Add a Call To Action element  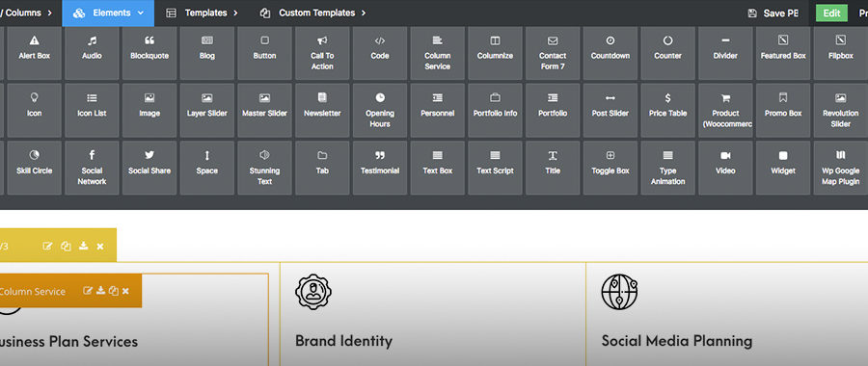click(322, 53)
